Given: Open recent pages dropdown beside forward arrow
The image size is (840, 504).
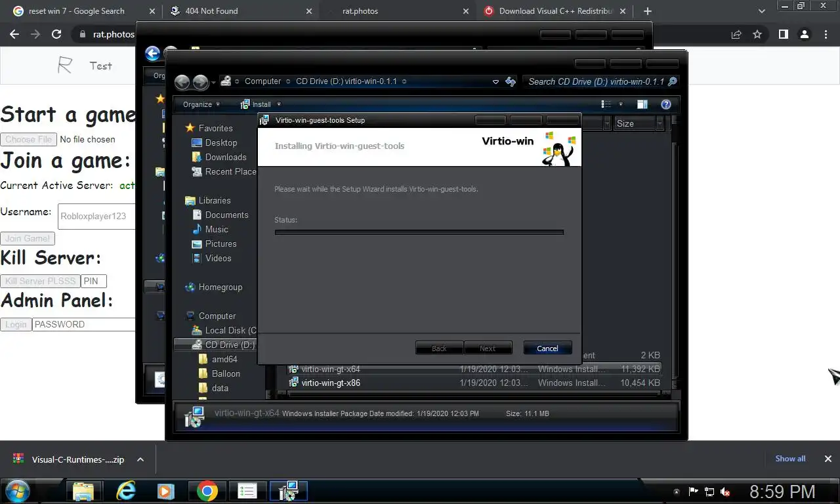Looking at the screenshot, I should (214, 83).
